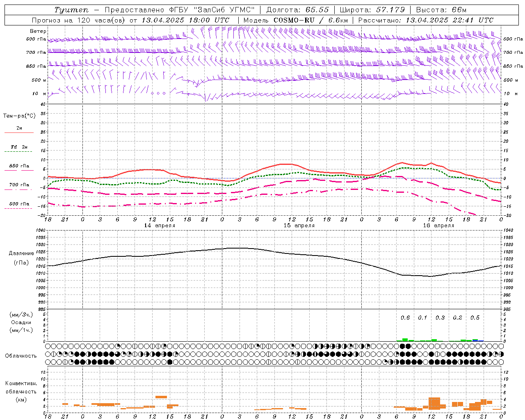The height and width of the screenshot is (420, 525).
Task: Click the tallest orange convective cloud bar
Action: [x=434, y=404]
